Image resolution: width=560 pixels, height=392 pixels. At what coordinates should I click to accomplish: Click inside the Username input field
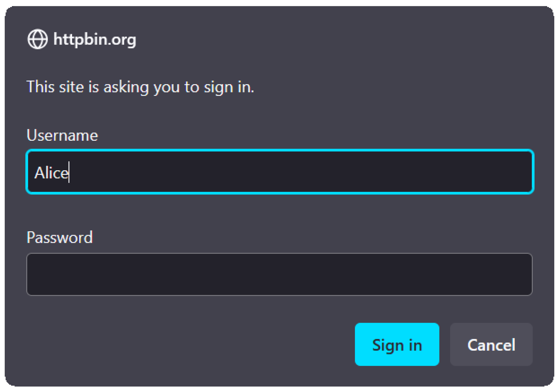(280, 172)
